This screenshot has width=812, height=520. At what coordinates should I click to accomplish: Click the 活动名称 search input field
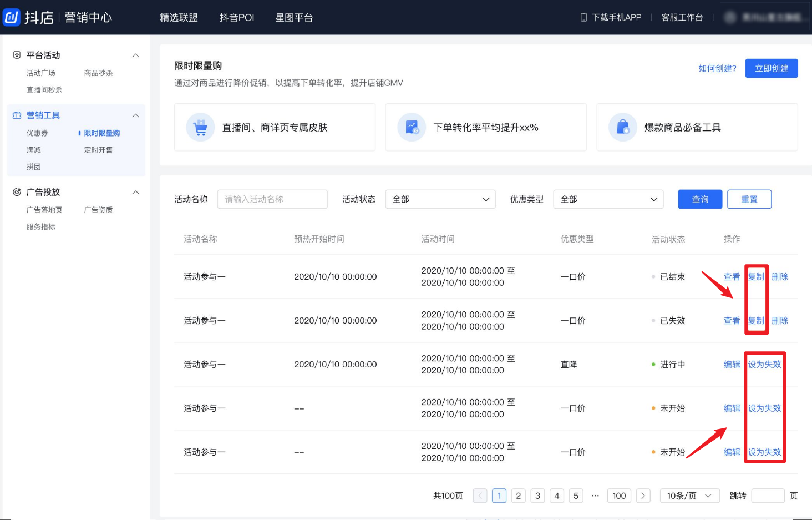[272, 199]
